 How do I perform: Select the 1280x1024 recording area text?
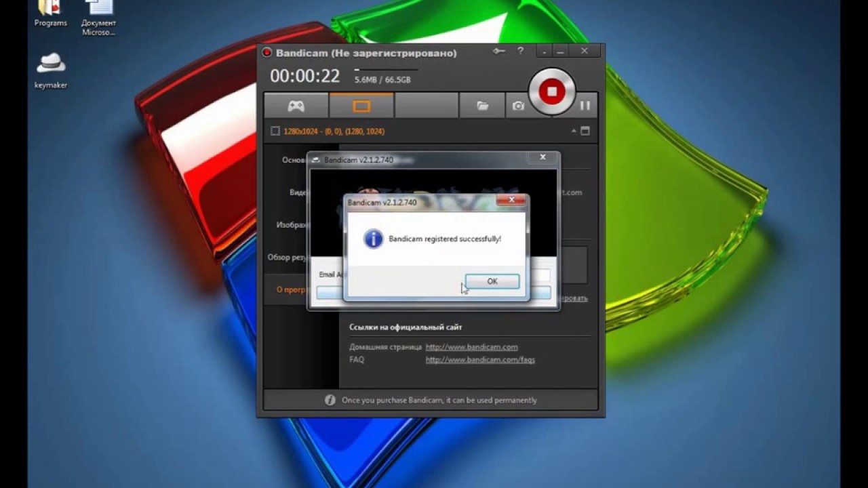[334, 131]
